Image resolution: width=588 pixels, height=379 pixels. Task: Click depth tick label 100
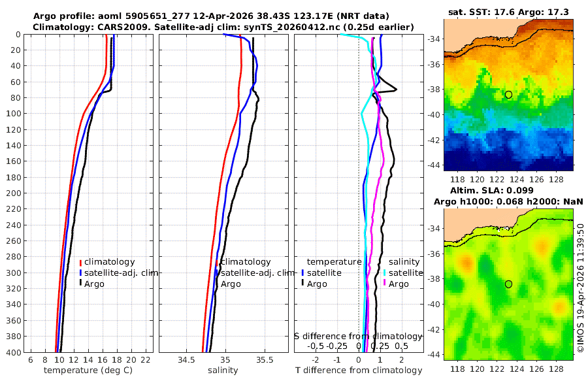click(14, 113)
